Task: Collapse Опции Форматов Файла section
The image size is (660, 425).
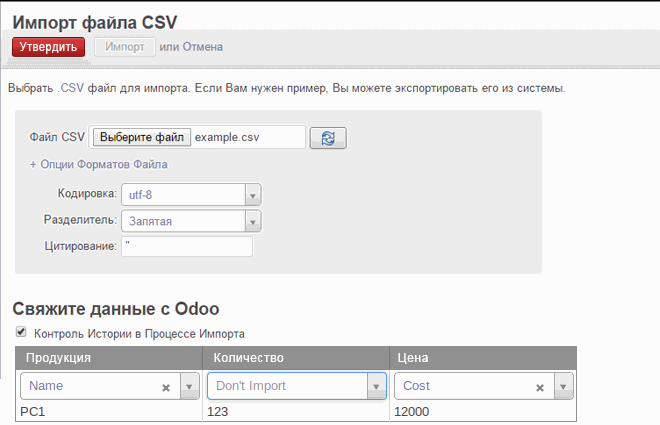Action: pos(98,165)
